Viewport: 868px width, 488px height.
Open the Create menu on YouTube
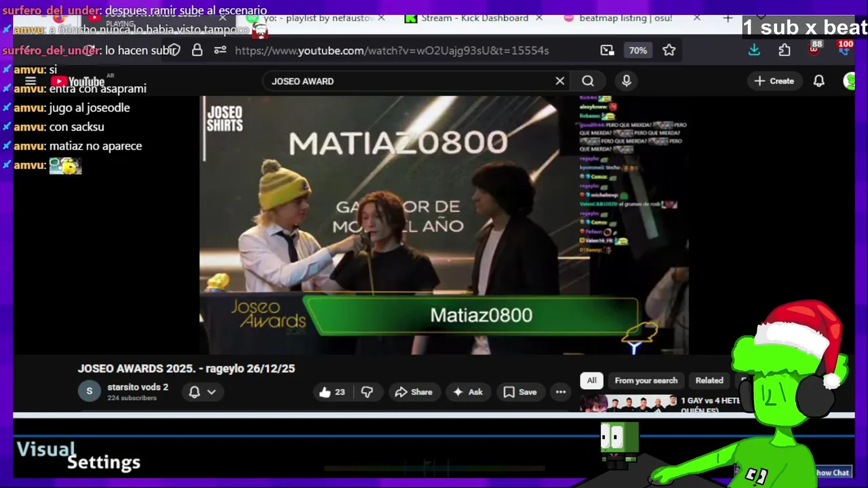(x=774, y=81)
